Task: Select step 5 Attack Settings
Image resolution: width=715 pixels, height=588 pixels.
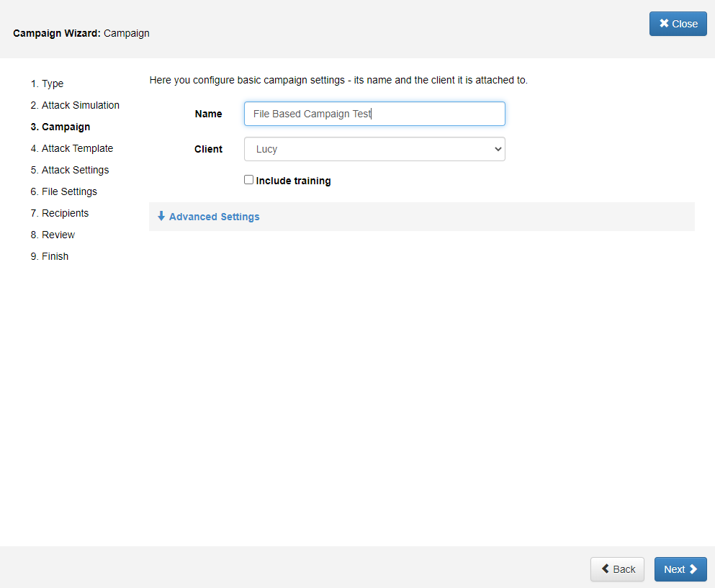Action: tap(70, 170)
